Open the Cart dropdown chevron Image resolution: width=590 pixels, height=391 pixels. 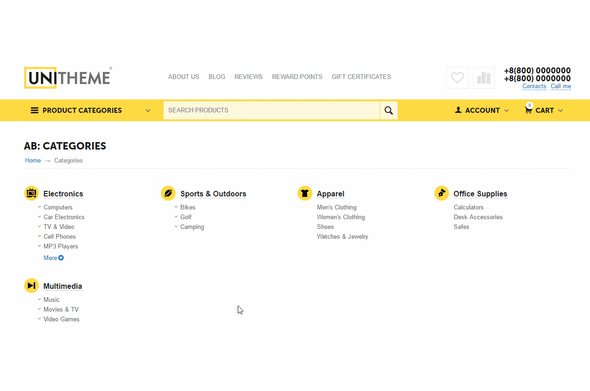(x=561, y=111)
